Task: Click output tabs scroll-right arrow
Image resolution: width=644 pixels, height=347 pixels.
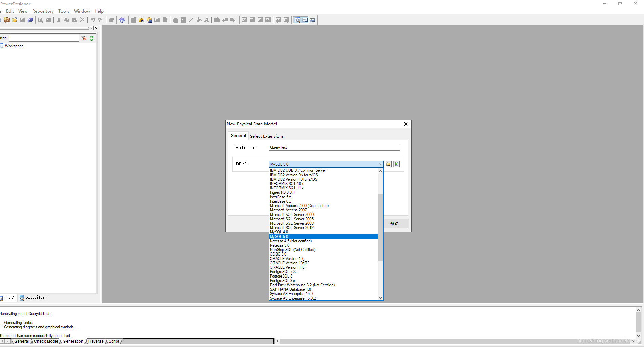Action: point(8,341)
